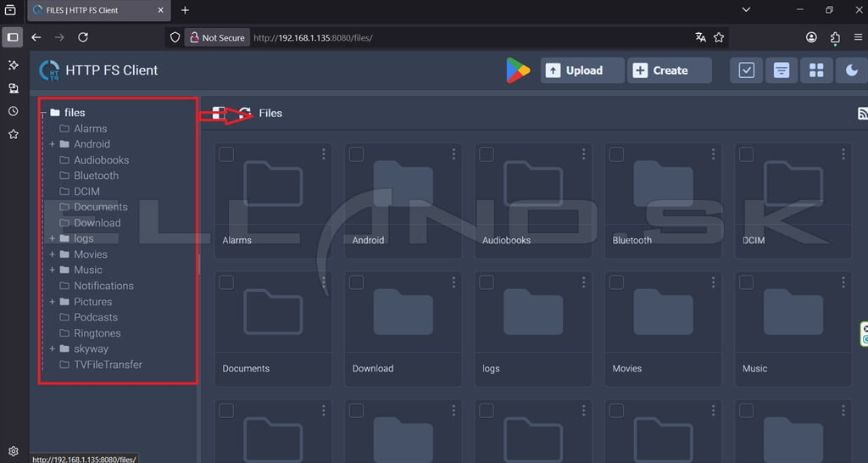868x463 pixels.
Task: Expand the logs tree node
Action: (52, 238)
